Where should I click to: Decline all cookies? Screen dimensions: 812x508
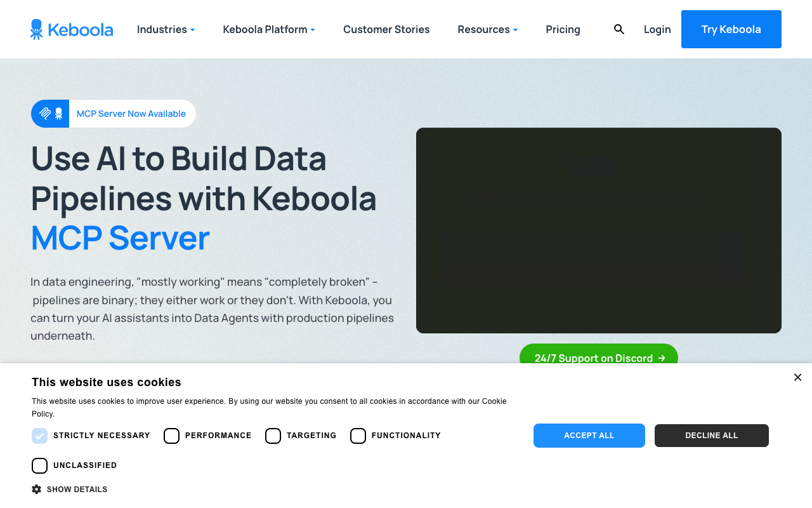[712, 436]
